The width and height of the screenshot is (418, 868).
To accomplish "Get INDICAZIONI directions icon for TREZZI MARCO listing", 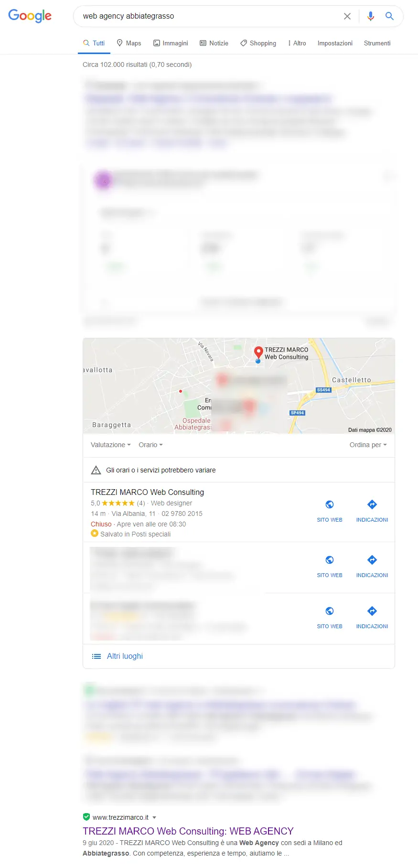I will pyautogui.click(x=372, y=504).
